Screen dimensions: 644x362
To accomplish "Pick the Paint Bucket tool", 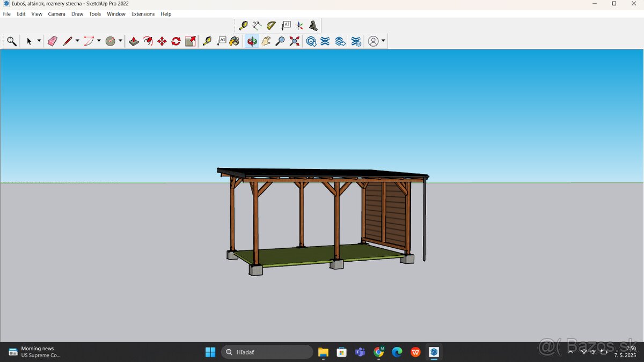I will (x=235, y=41).
